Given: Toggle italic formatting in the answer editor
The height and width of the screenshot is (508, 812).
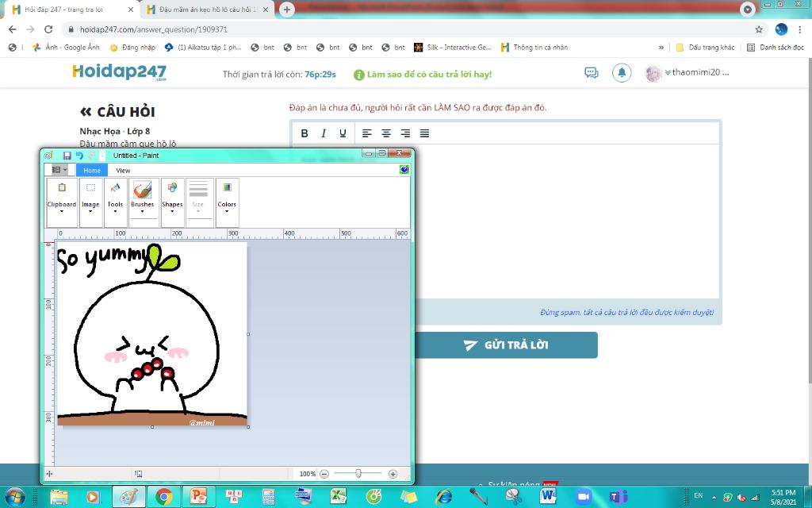Looking at the screenshot, I should [x=324, y=133].
